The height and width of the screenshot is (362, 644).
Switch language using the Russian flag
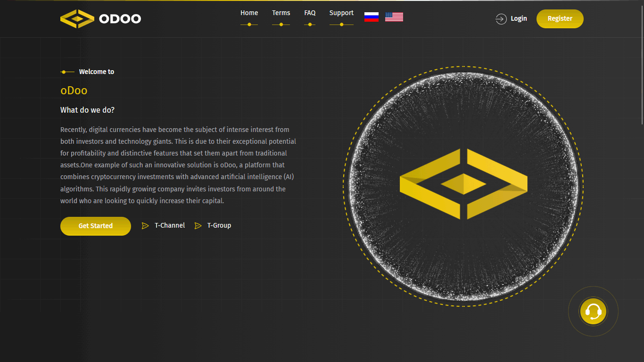[372, 17]
